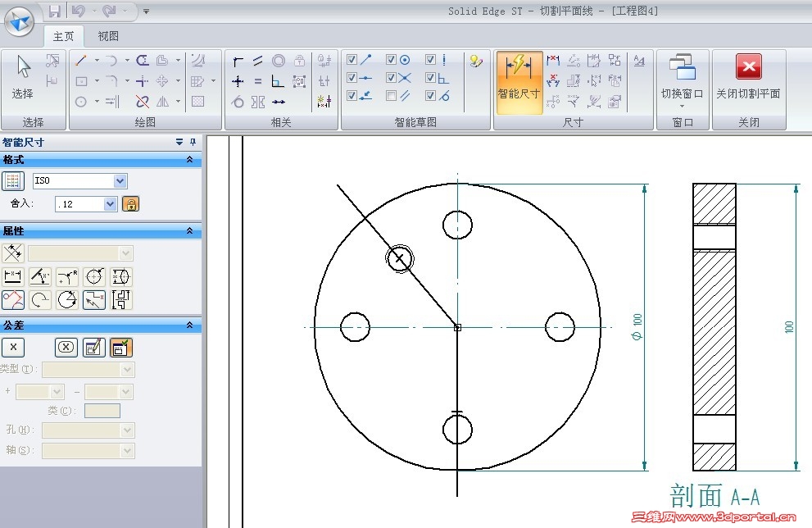Choose the Line drawing tool
This screenshot has height=528, width=812.
point(81,61)
